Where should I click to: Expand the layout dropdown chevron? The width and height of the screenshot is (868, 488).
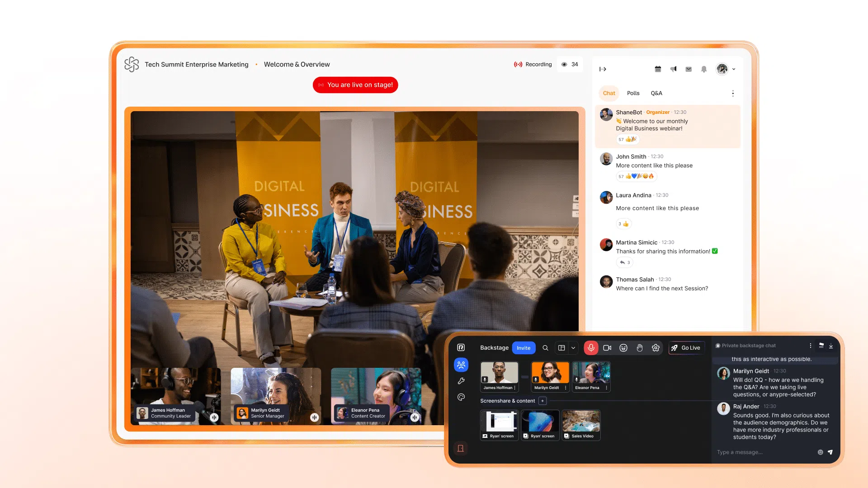point(573,347)
